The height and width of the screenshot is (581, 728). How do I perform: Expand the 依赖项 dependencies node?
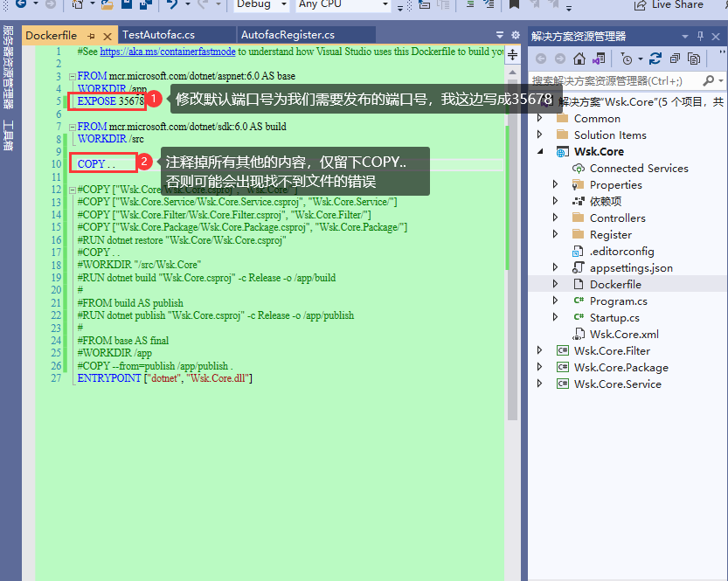(555, 201)
